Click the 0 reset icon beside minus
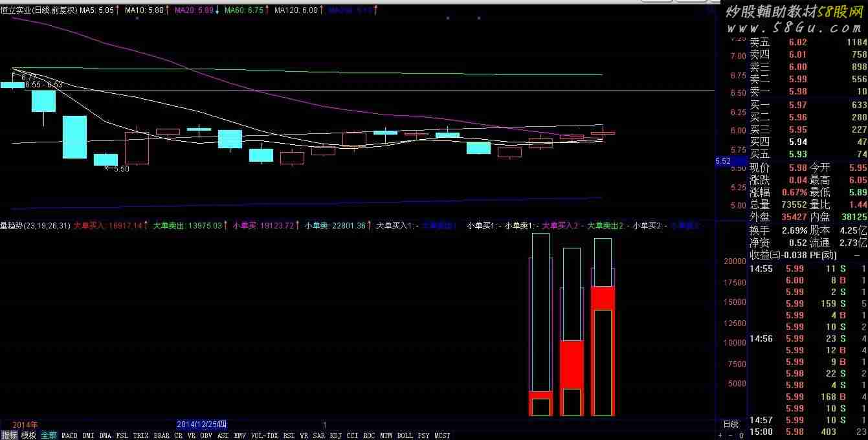 (741, 435)
